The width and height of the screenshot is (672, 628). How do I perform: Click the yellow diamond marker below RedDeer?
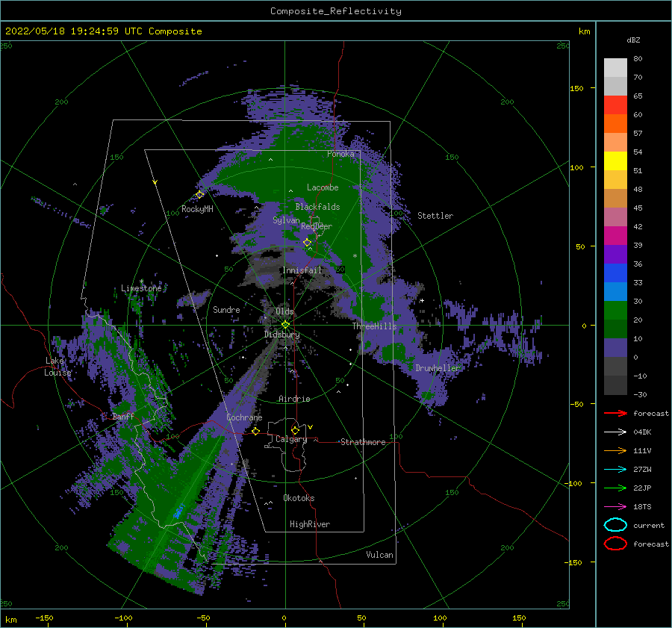(307, 243)
